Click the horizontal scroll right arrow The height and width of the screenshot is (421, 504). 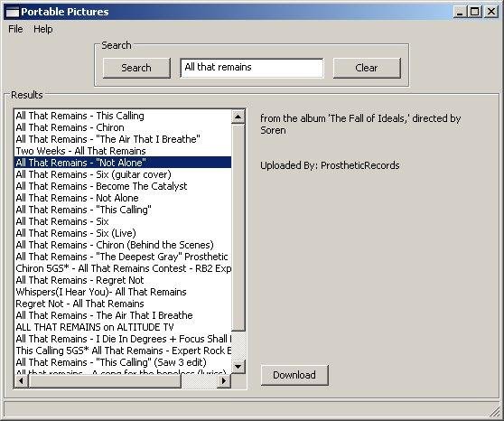coord(224,381)
